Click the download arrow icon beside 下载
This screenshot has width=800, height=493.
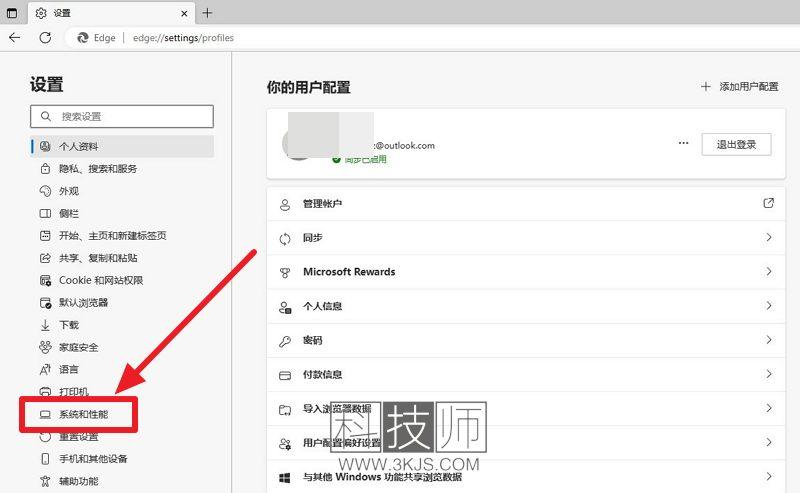click(x=45, y=325)
